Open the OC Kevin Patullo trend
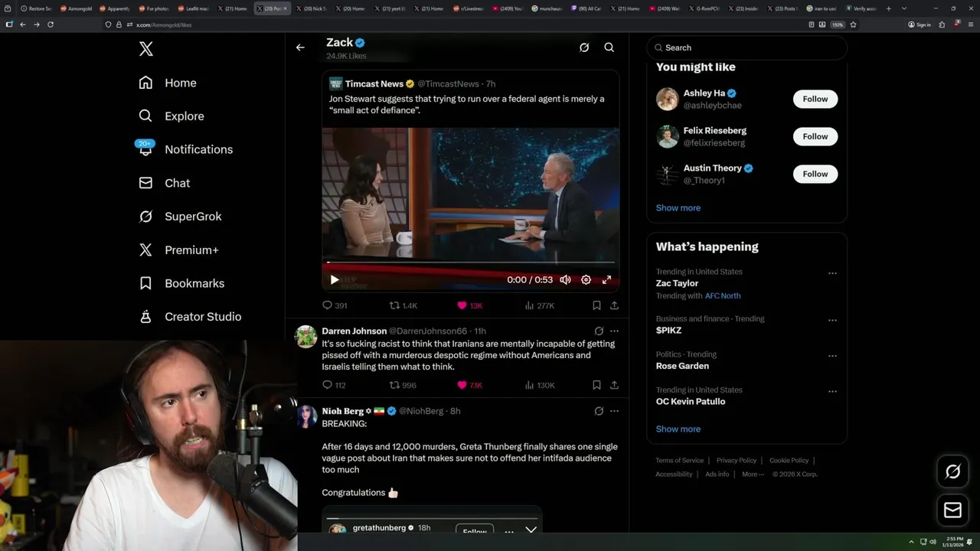 pos(691,402)
